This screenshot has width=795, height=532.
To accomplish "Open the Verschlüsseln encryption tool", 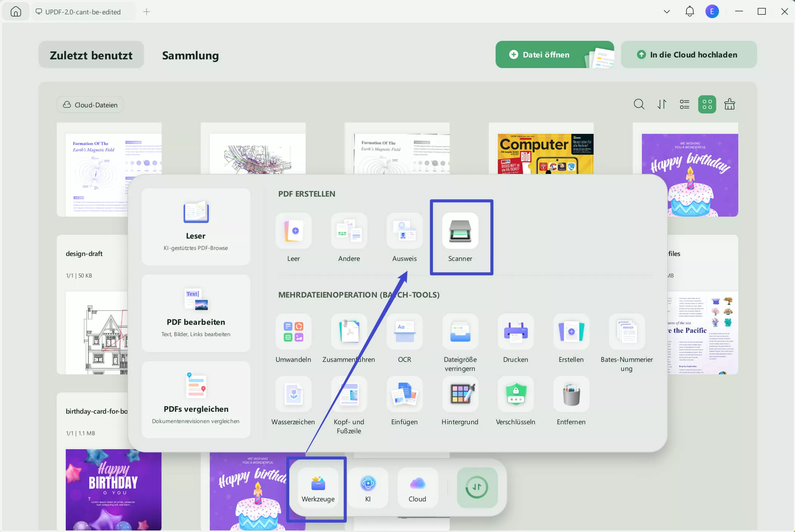I will 516,394.
